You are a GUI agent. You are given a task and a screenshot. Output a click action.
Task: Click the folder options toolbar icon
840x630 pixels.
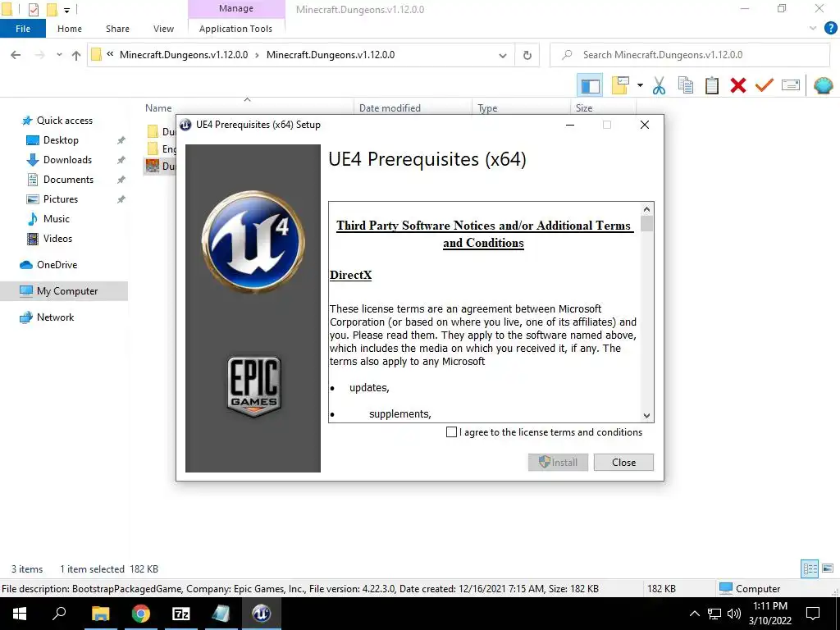tap(620, 85)
